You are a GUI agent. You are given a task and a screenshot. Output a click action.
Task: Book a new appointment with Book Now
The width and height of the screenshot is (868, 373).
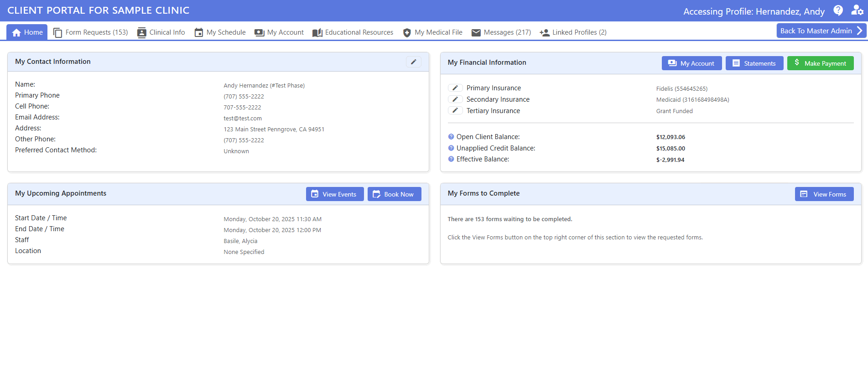coord(395,194)
